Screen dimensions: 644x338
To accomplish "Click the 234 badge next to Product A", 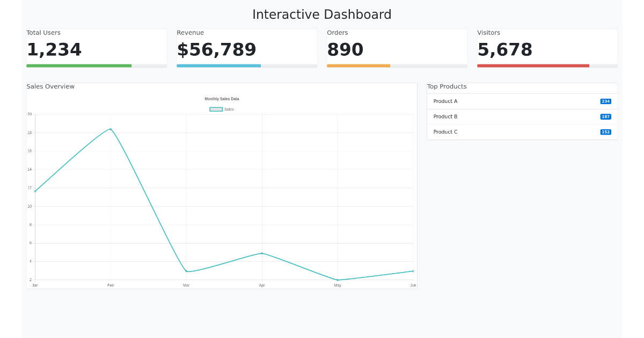I will click(x=605, y=101).
